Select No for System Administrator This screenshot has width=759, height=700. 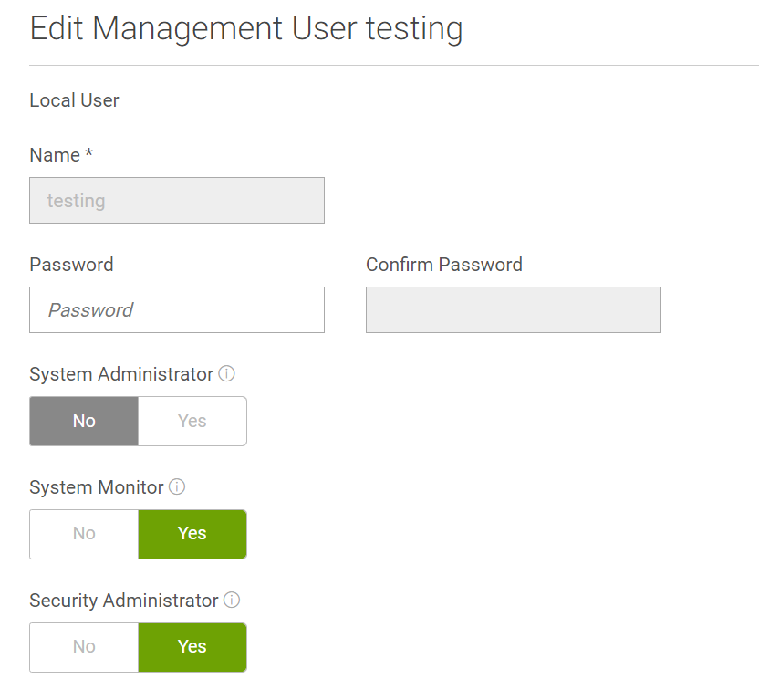[84, 421]
